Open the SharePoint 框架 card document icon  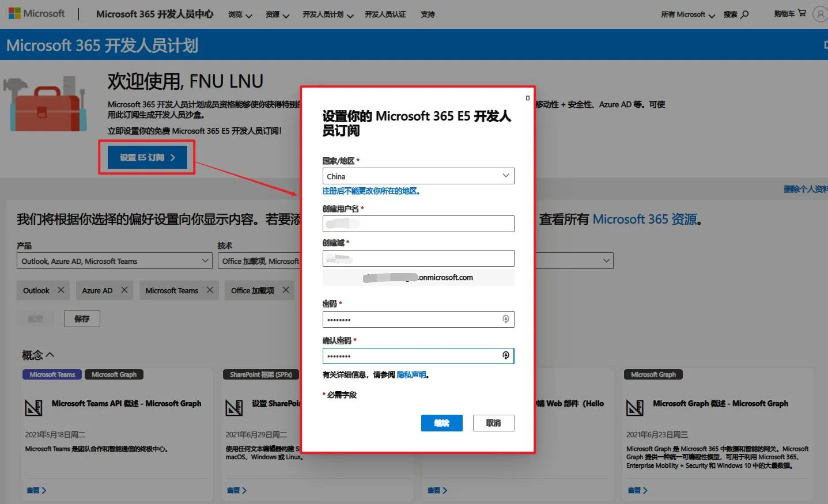[234, 407]
